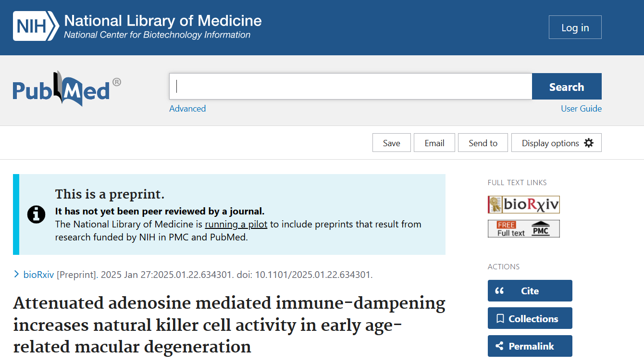
Task: Click the preprint information circle icon
Action: (36, 215)
